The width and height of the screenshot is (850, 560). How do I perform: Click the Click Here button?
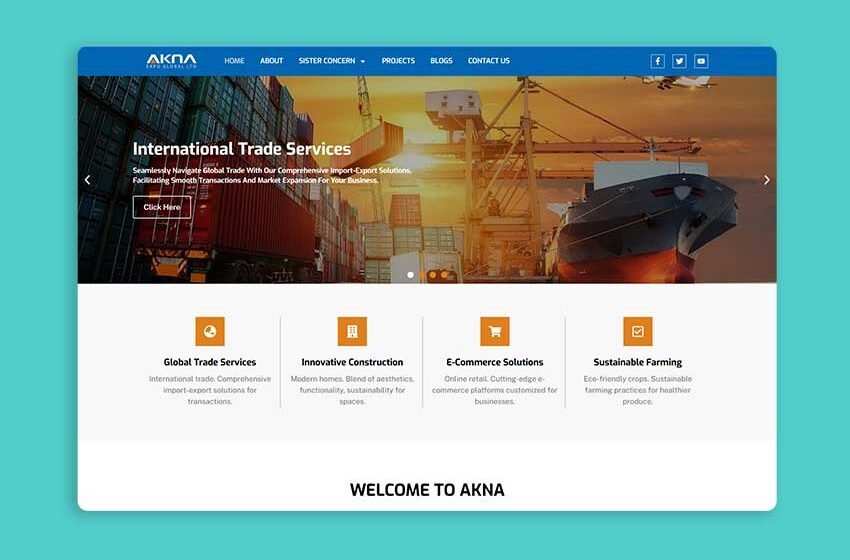(x=162, y=207)
